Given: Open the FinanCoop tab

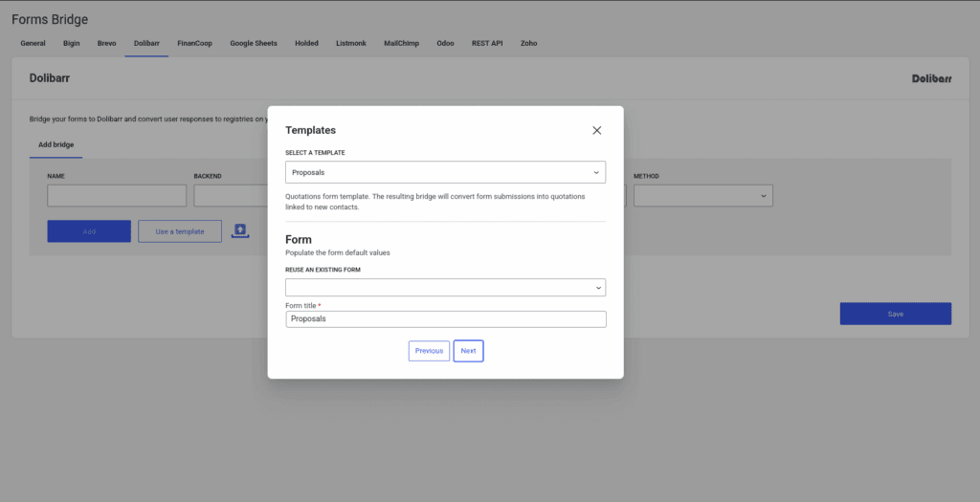Looking at the screenshot, I should pos(194,43).
